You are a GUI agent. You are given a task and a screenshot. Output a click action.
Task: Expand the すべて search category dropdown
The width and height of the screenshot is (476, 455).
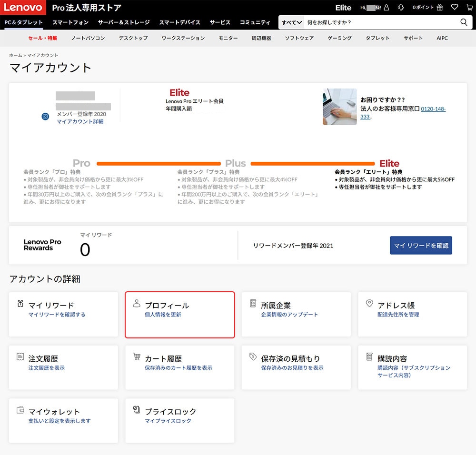pos(291,22)
